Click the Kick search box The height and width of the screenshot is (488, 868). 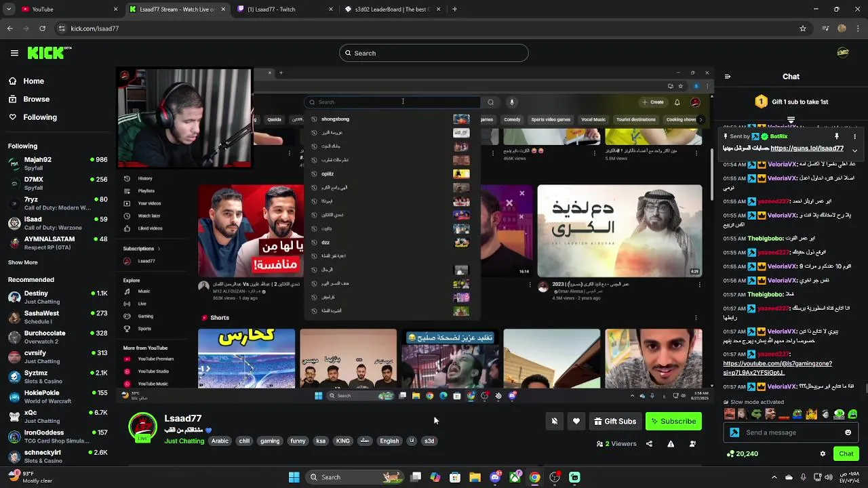coord(433,53)
